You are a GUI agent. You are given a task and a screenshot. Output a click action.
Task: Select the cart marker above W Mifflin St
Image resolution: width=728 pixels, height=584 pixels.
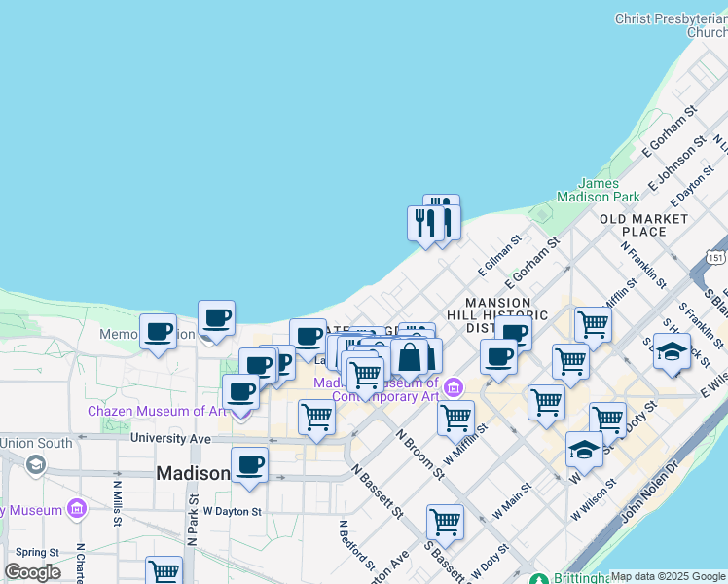point(455,418)
